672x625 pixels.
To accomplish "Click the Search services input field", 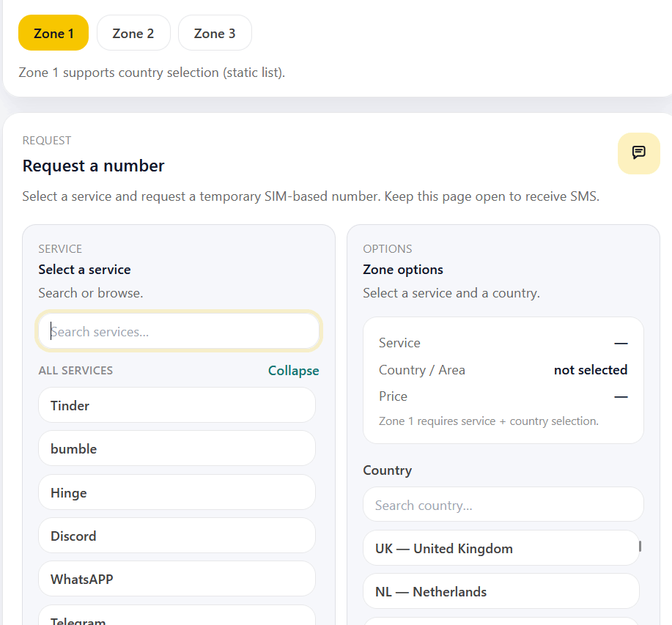I will pyautogui.click(x=179, y=331).
